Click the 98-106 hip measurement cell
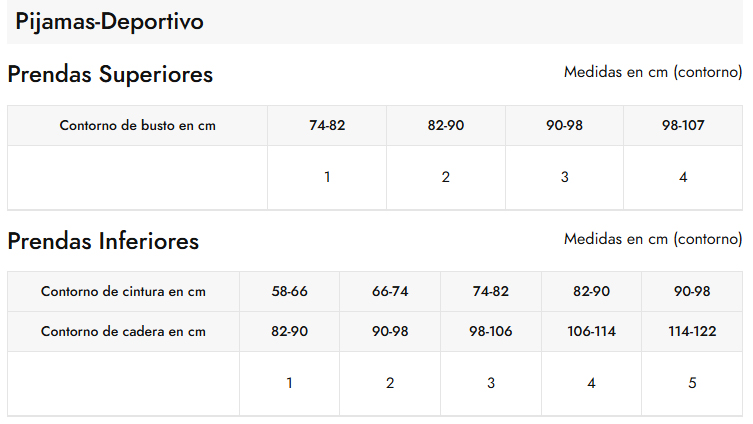Image resolution: width=753 pixels, height=424 pixels. (490, 332)
